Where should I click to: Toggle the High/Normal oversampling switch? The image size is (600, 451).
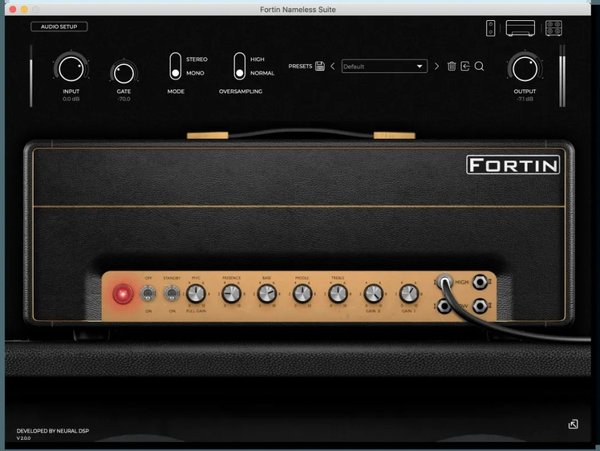click(x=240, y=66)
